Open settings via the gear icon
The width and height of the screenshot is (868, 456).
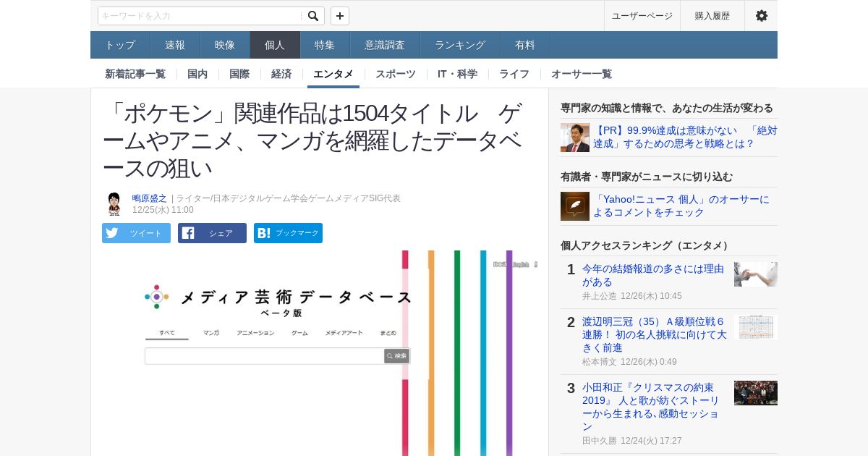coord(762,16)
